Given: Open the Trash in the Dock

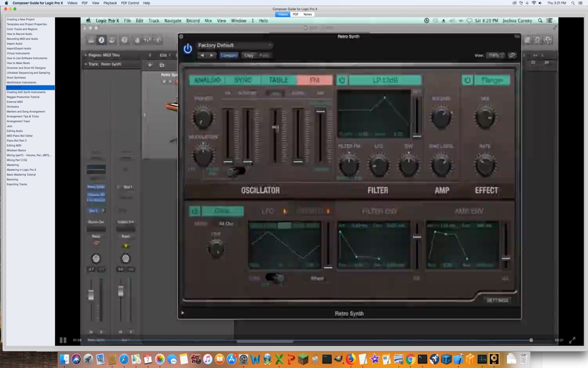Looking at the screenshot, I should click(x=524, y=359).
